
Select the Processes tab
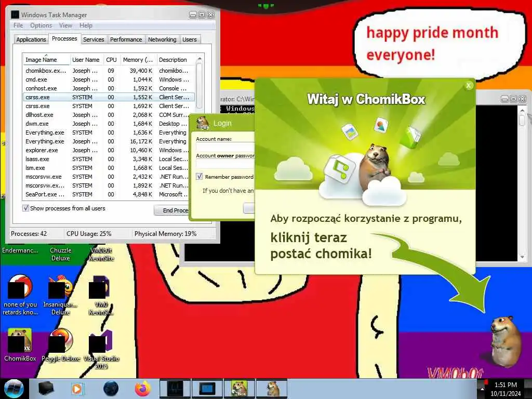tap(64, 38)
